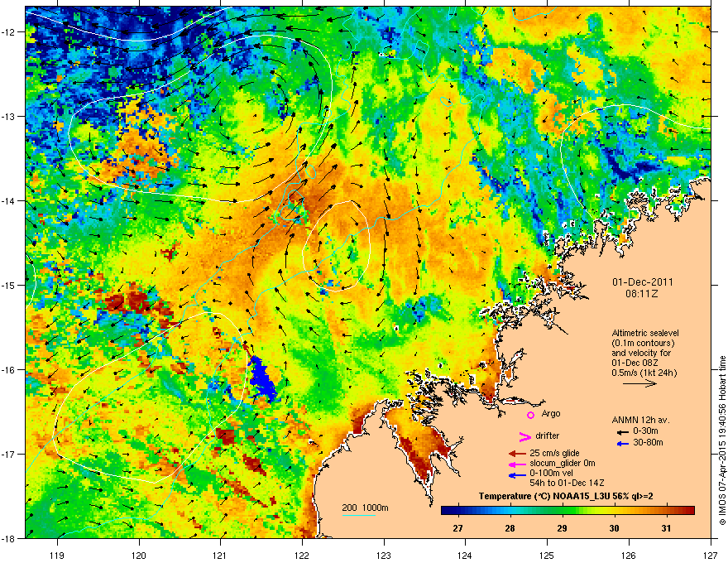
Task: Click the latitude axis label -13
Action: click(x=8, y=116)
